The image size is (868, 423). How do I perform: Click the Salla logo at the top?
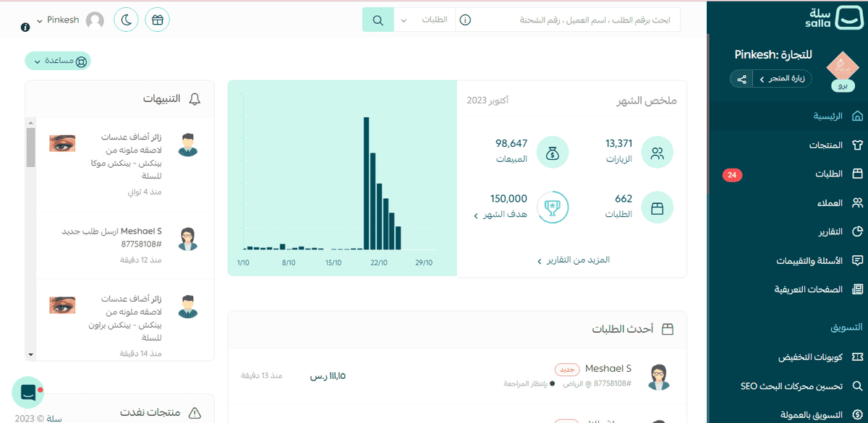coord(833,18)
